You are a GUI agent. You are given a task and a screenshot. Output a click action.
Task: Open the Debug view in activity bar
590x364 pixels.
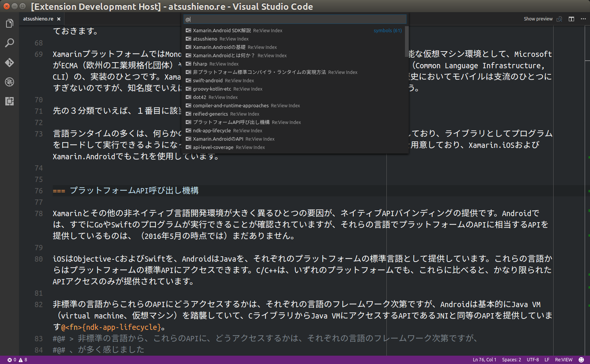pyautogui.click(x=9, y=82)
